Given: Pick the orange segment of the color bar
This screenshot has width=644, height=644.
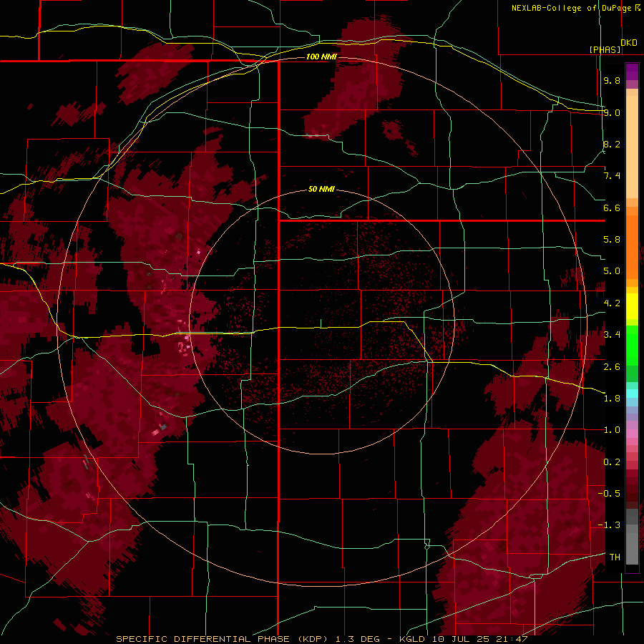Looking at the screenshot, I should tap(632, 246).
